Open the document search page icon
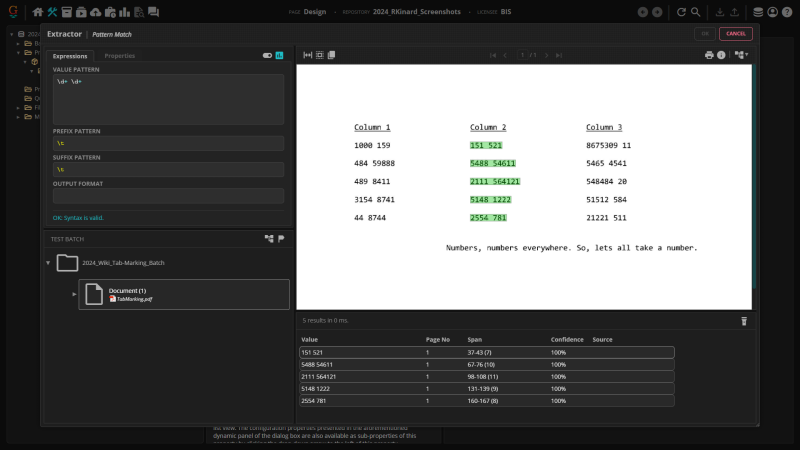Screen dimensions: 800x450 click(139, 12)
